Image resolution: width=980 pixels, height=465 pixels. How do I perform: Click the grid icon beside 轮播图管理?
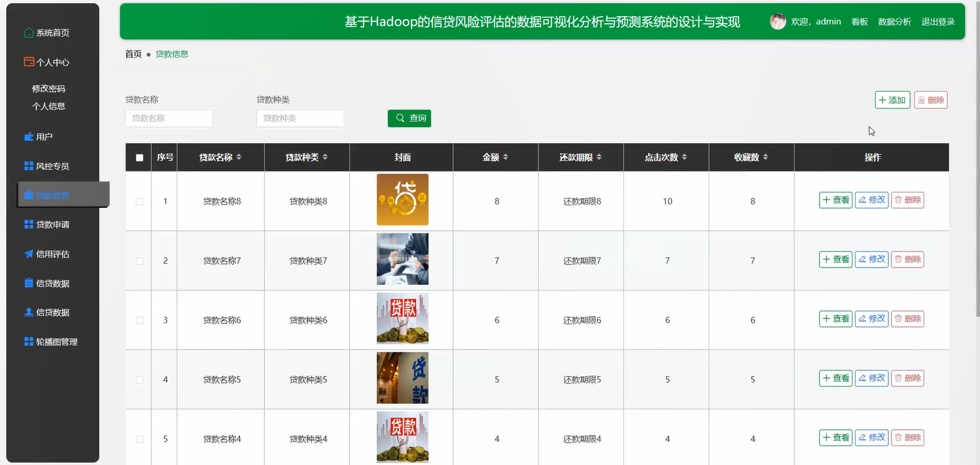pyautogui.click(x=28, y=341)
